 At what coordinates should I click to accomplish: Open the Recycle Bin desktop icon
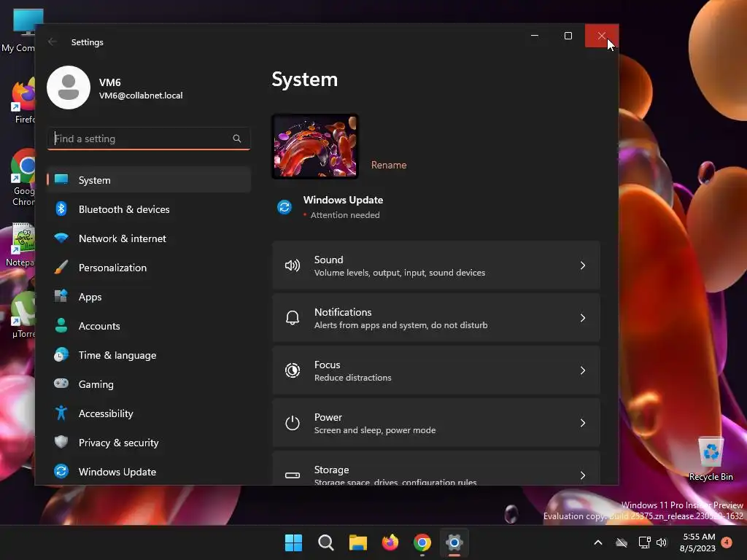pyautogui.click(x=711, y=459)
